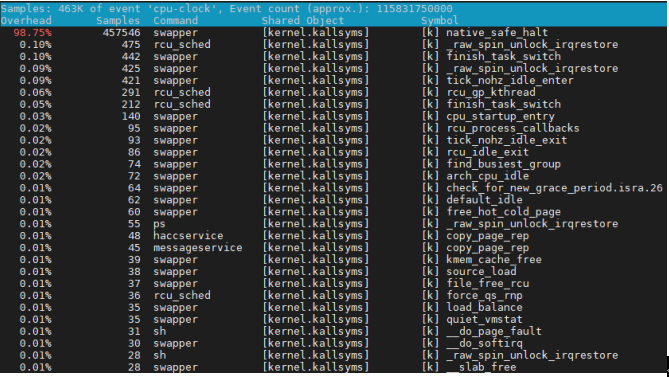Screen dimensions: 669x377
Task: Select the __do_page_fault symbol row
Action: click(x=334, y=331)
